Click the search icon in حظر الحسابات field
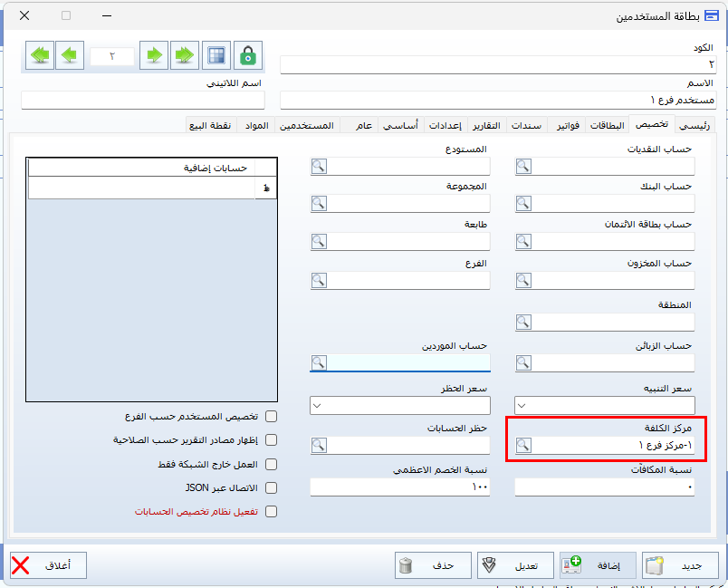The image size is (728, 588). point(319,445)
